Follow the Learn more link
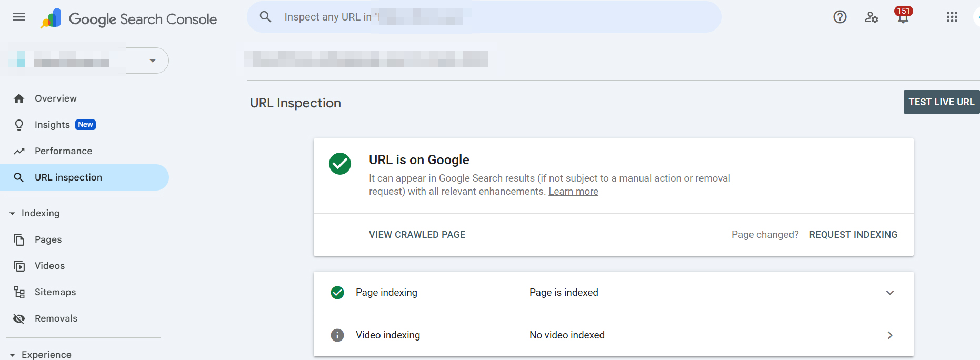This screenshot has width=980, height=360. click(573, 192)
